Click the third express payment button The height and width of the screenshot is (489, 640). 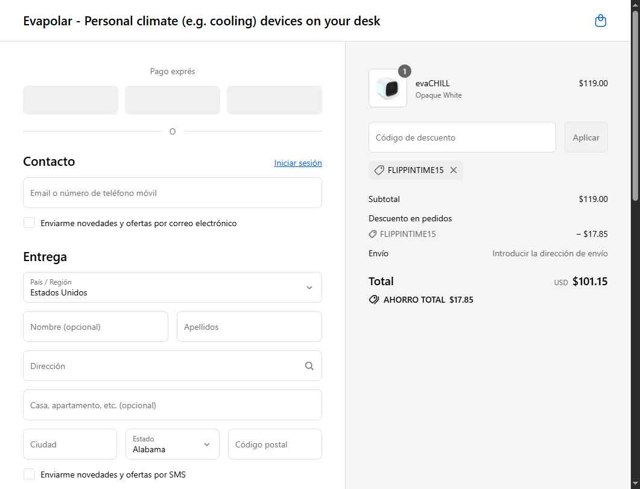click(274, 100)
